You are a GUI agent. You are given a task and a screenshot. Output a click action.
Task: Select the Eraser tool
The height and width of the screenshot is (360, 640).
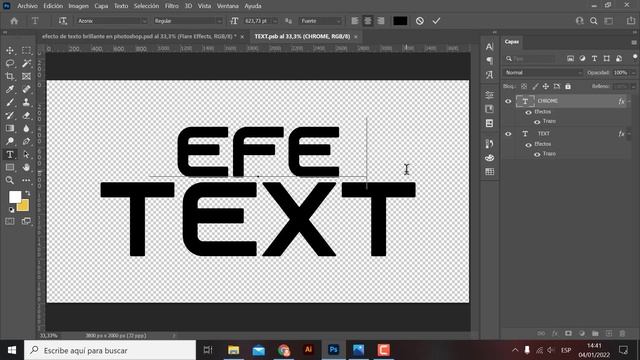pyautogui.click(x=26, y=116)
